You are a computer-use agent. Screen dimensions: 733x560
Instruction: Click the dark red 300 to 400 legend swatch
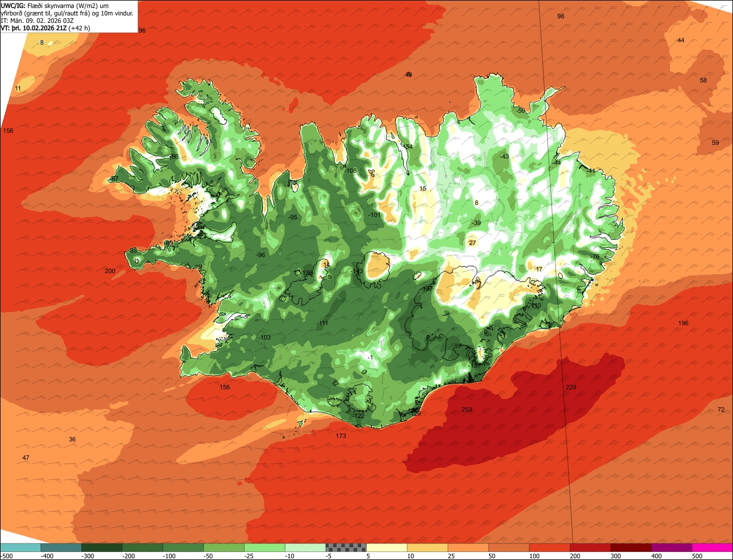coord(631,547)
